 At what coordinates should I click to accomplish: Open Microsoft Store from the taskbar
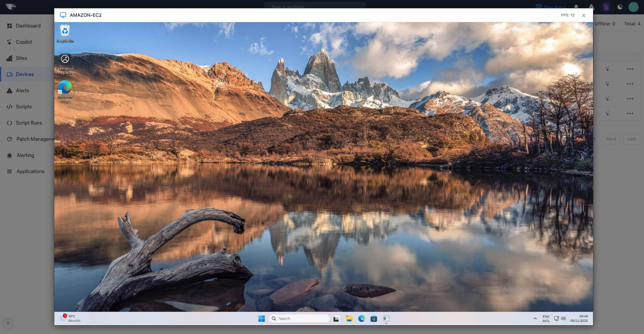(x=374, y=319)
